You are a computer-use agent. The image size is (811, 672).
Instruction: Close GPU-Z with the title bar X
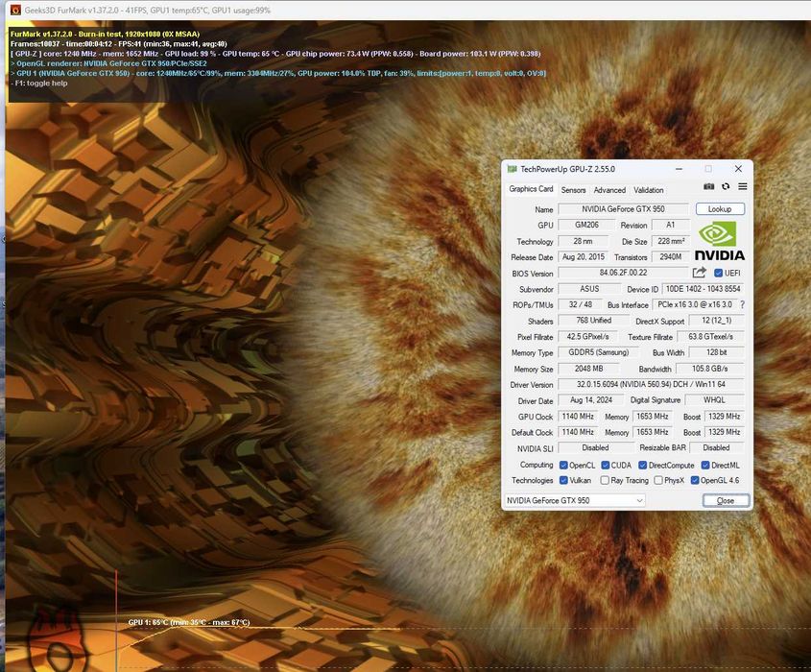[x=738, y=169]
